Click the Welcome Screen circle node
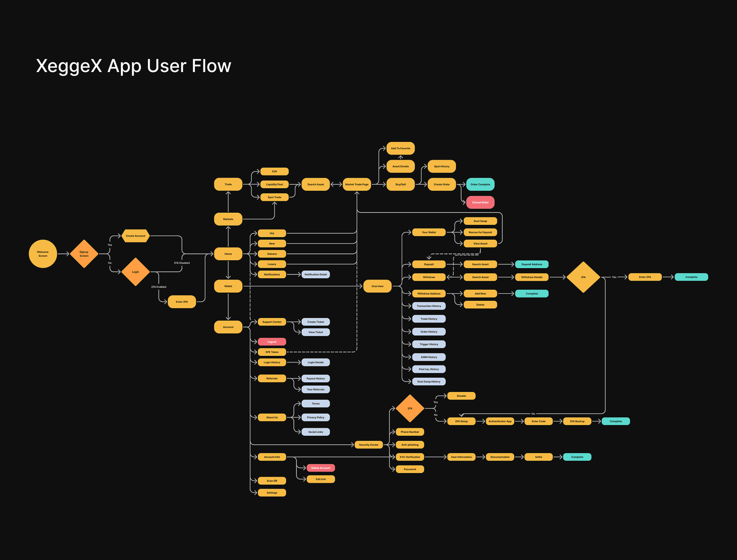This screenshot has height=560, width=737. [x=43, y=254]
